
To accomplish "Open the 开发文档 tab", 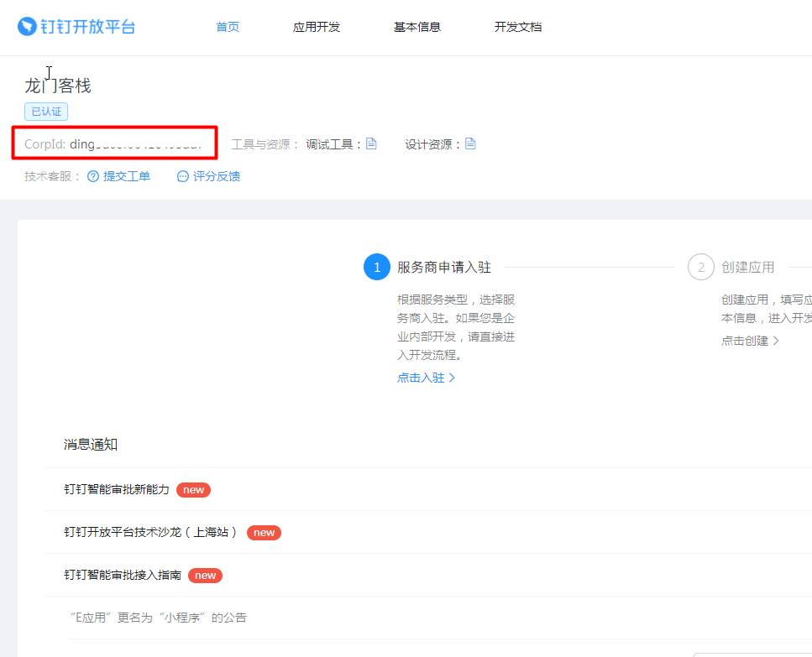I will (518, 27).
